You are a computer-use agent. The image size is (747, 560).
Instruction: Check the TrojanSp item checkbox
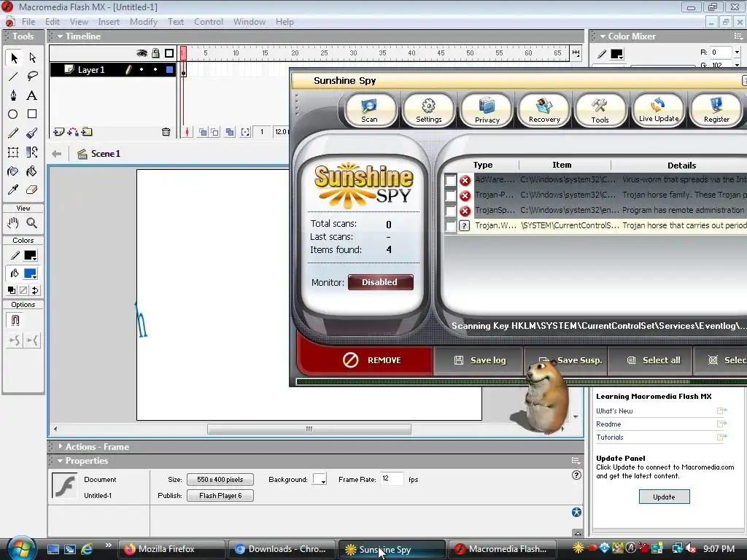coord(450,211)
